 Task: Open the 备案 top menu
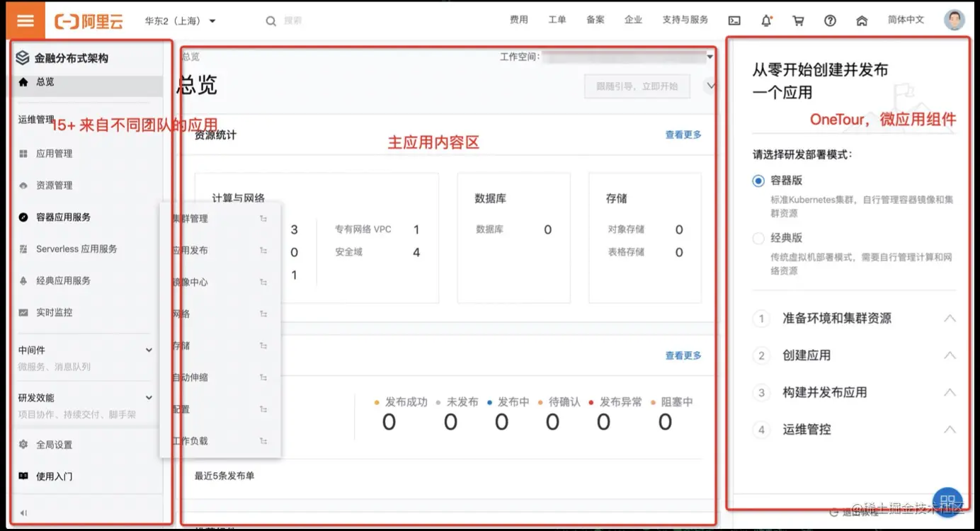[x=596, y=20]
